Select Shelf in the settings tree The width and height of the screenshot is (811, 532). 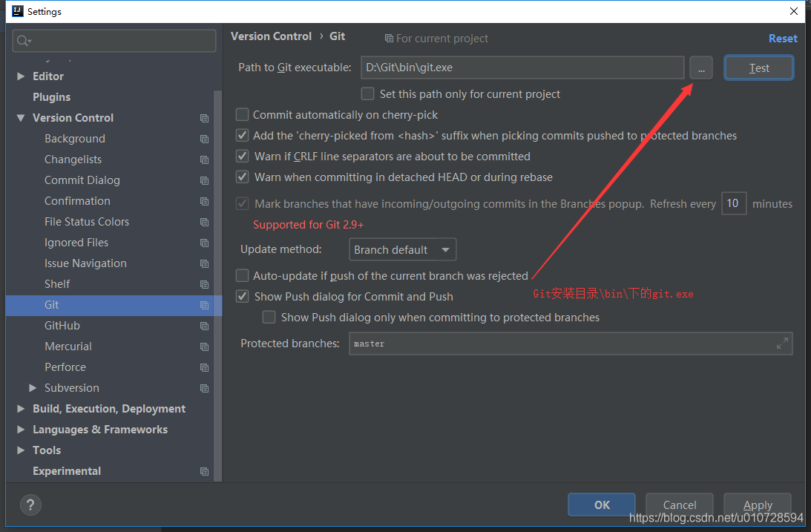(x=57, y=284)
